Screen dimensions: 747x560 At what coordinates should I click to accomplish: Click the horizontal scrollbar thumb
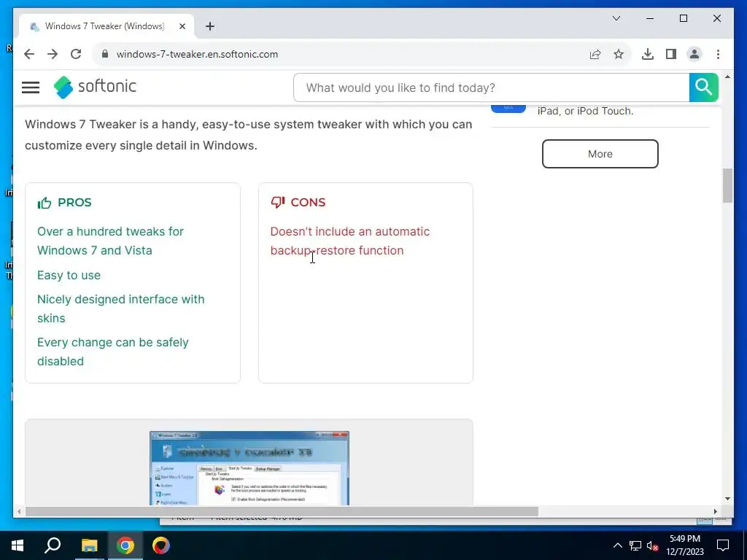click(282, 511)
